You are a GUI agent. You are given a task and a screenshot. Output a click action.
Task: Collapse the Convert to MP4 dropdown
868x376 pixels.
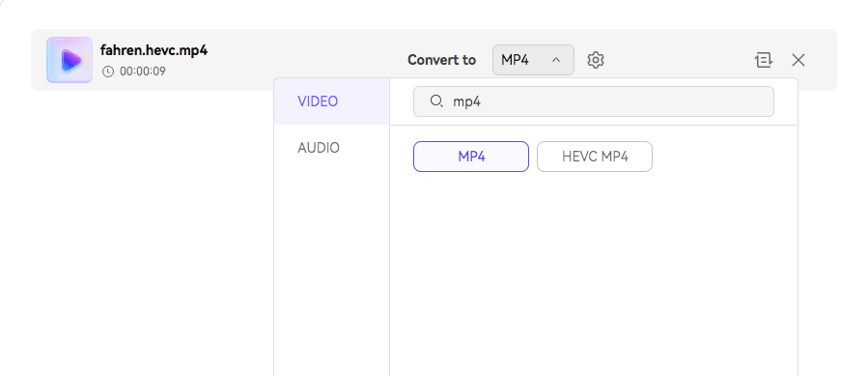[x=533, y=60]
